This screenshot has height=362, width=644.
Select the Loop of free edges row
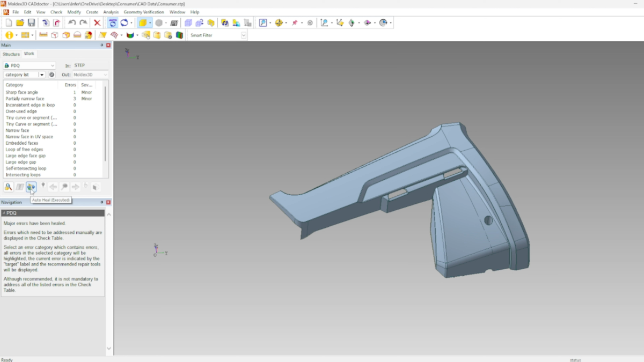(54, 150)
